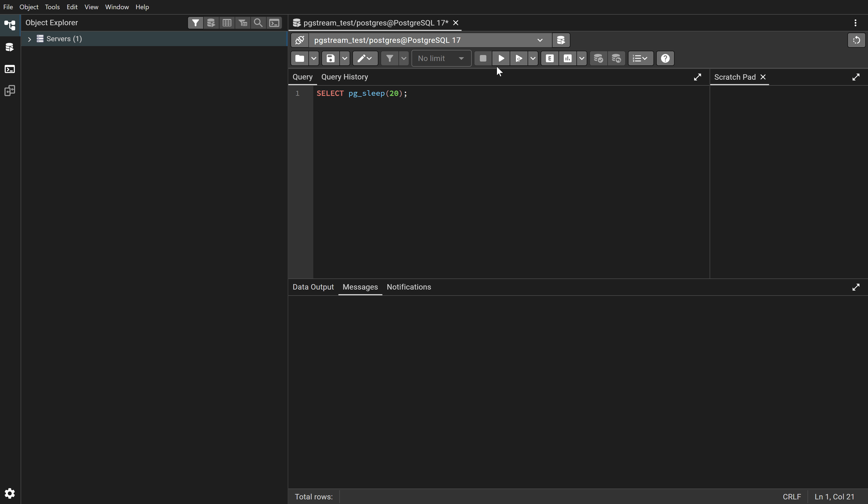Viewport: 868px width, 504px height.
Task: Open the Save File options dropdown arrow
Action: pos(344,59)
